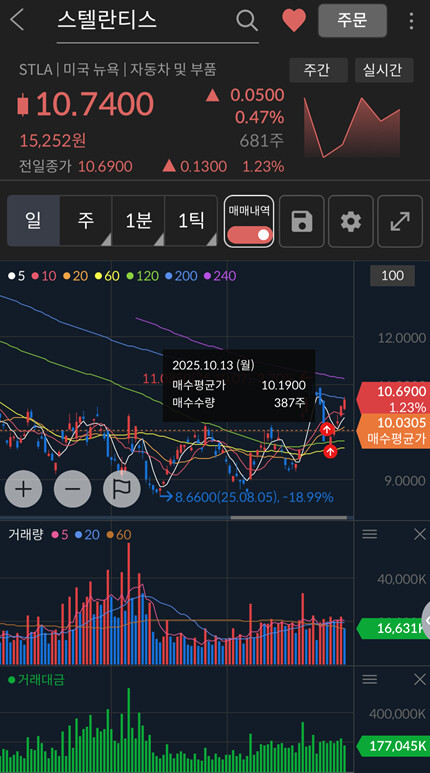
Task: Click the 전일종가 10.6900 value
Action: click(106, 167)
